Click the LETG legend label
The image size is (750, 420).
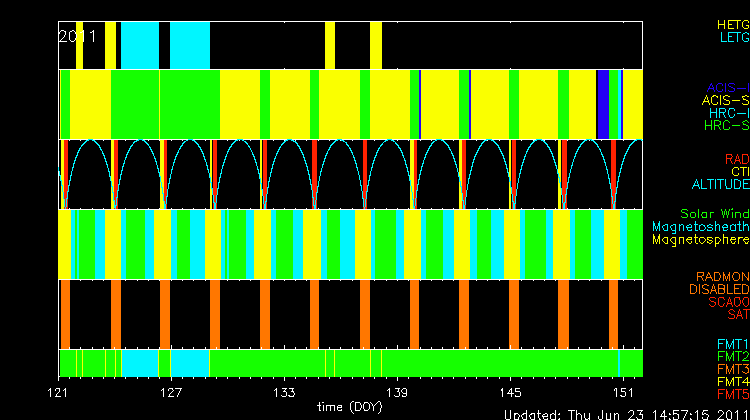pos(733,38)
